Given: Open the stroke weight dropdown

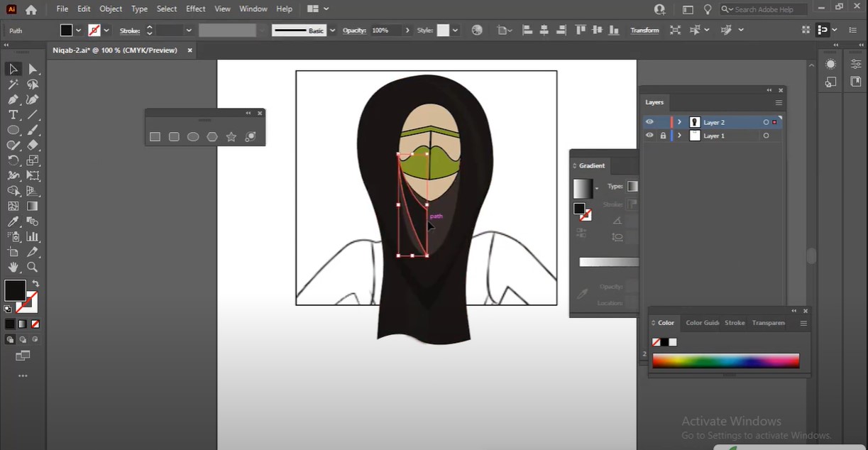Looking at the screenshot, I should click(x=189, y=31).
